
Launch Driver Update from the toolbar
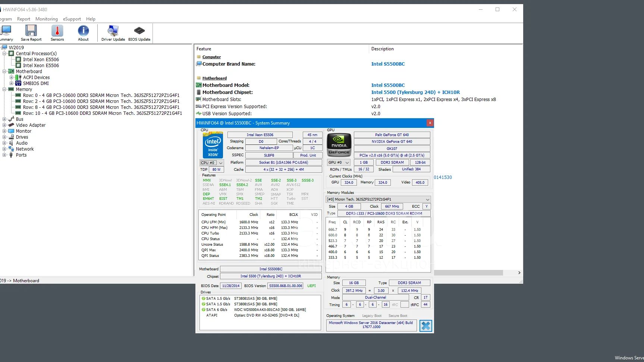point(113,33)
